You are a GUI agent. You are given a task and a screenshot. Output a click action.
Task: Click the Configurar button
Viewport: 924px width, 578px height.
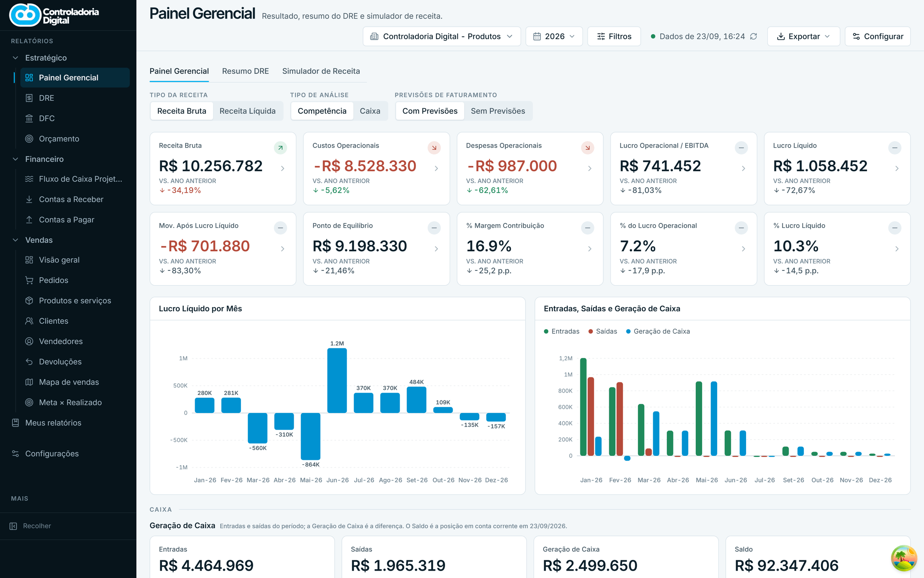(878, 36)
